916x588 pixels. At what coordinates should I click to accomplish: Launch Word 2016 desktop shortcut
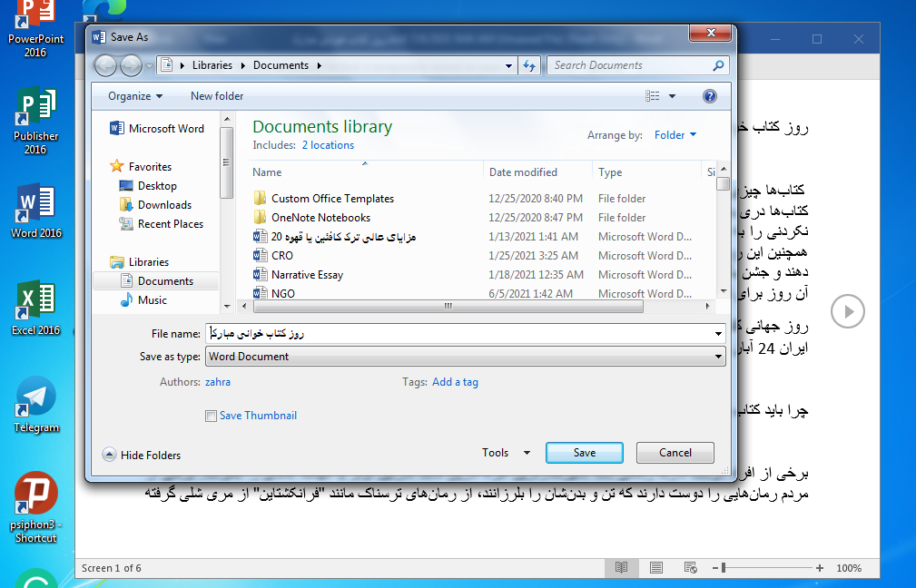coord(35,211)
